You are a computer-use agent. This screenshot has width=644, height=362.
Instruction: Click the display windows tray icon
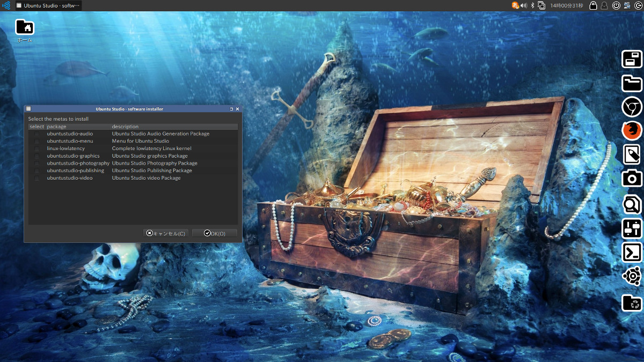(x=541, y=5)
